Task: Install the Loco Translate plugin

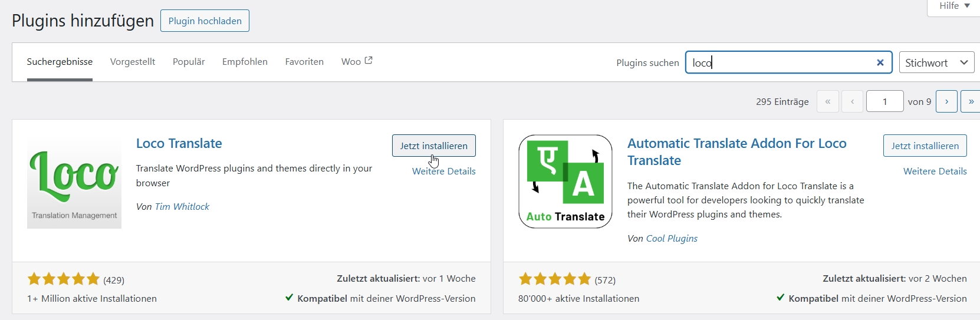Action: pyautogui.click(x=433, y=146)
